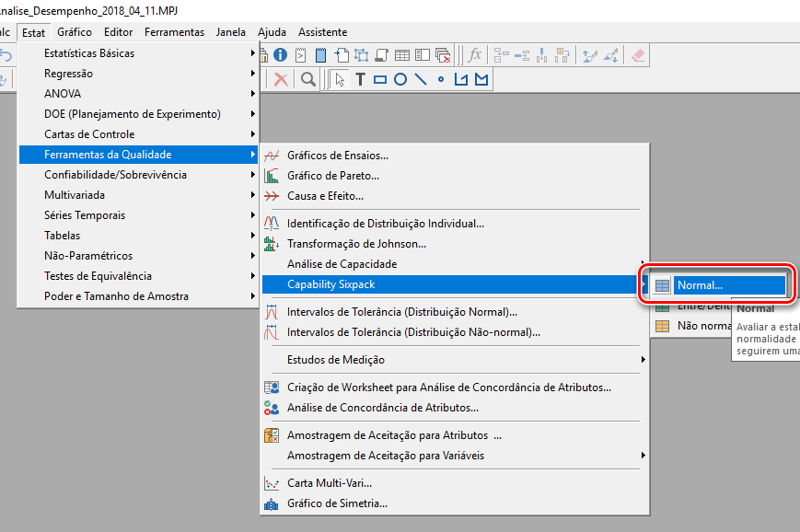This screenshot has width=800, height=532.
Task: Click the fx formula icon
Action: coord(474,55)
